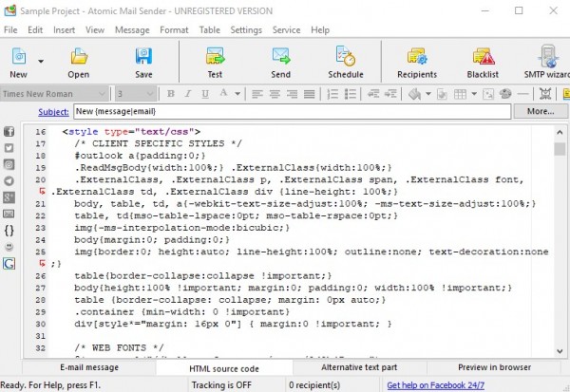Expand the table dropdown arrow
570x392 pixels.
pyautogui.click(x=474, y=94)
